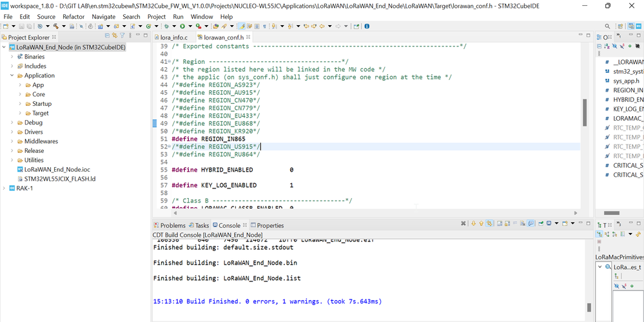Select the Drivers folder
The height and width of the screenshot is (322, 644).
point(34,132)
